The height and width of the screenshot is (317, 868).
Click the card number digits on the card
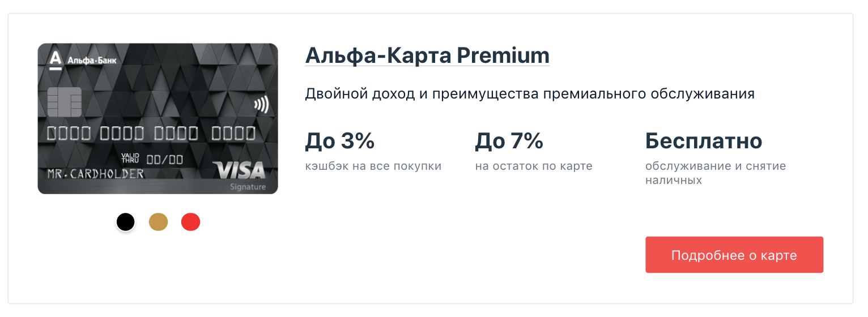[x=151, y=134]
